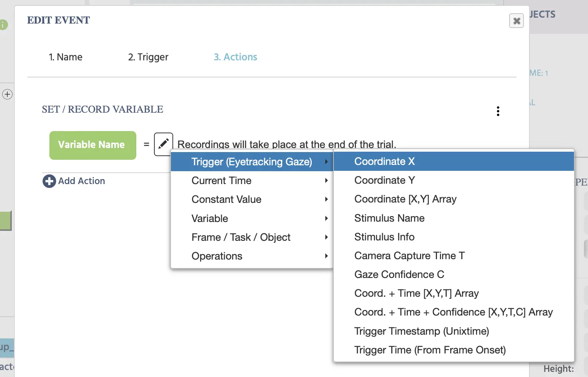Image resolution: width=588 pixels, height=377 pixels.
Task: Click the Add Action plus icon
Action: [x=49, y=181]
